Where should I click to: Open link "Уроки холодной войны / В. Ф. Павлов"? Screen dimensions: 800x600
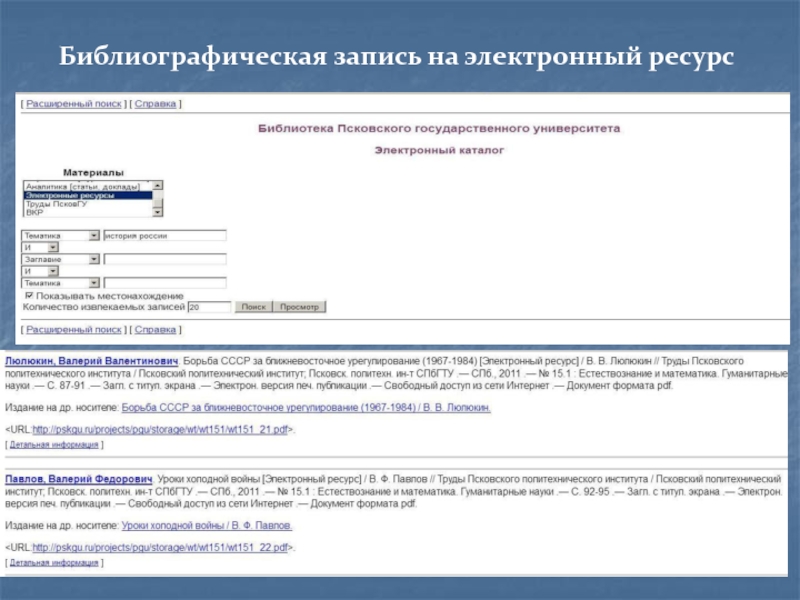coord(207,526)
